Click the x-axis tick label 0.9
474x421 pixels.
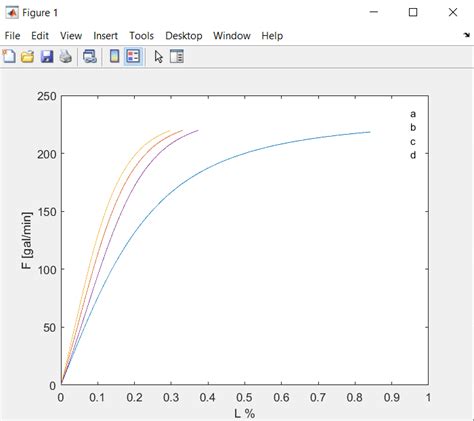click(x=391, y=397)
